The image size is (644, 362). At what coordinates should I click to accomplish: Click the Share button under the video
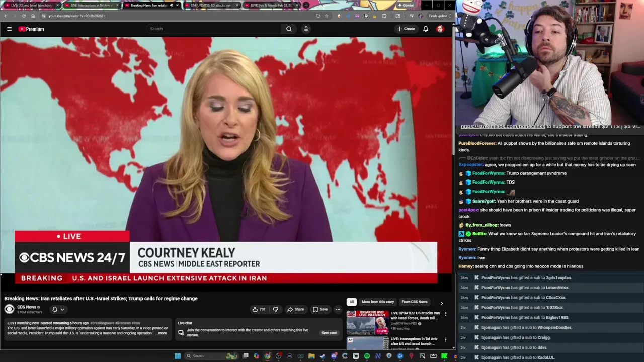(x=295, y=309)
